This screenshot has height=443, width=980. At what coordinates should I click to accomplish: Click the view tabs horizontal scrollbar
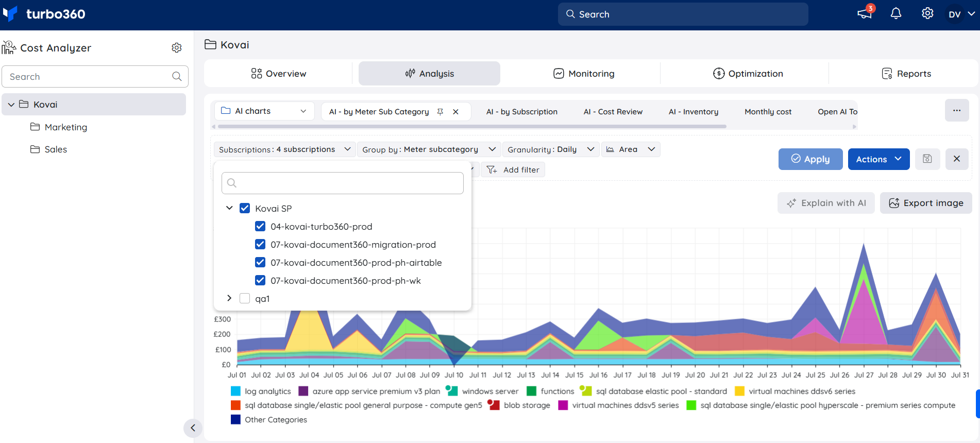[472, 126]
